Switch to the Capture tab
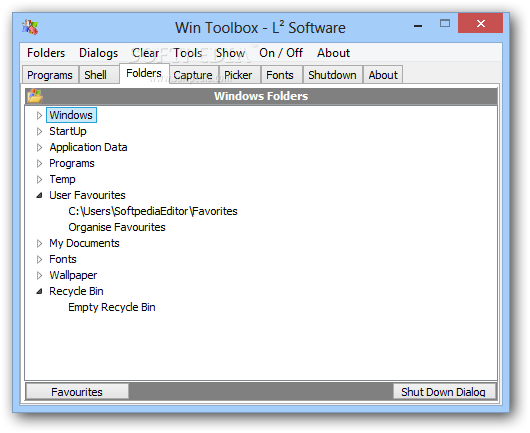This screenshot has width=530, height=433. click(193, 75)
